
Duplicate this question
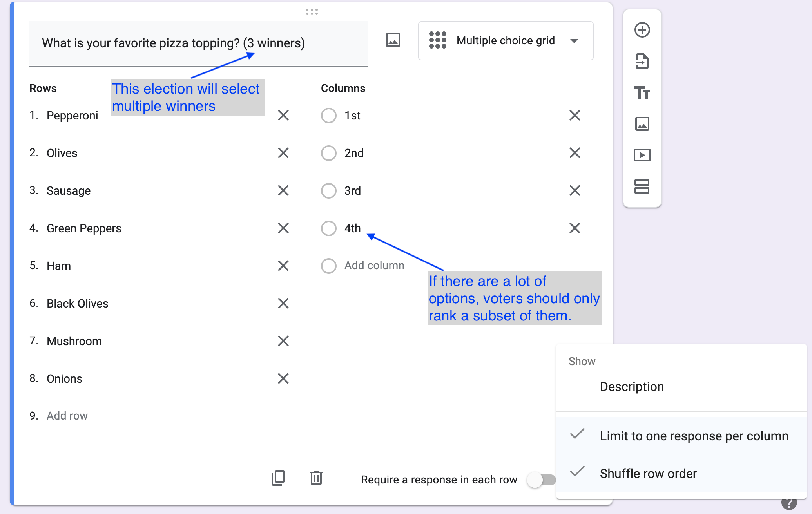point(278,478)
